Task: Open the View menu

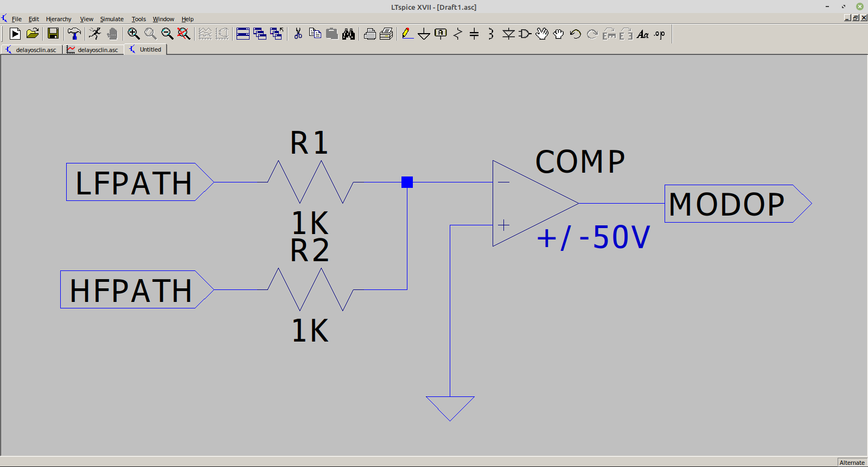Action: tap(87, 19)
